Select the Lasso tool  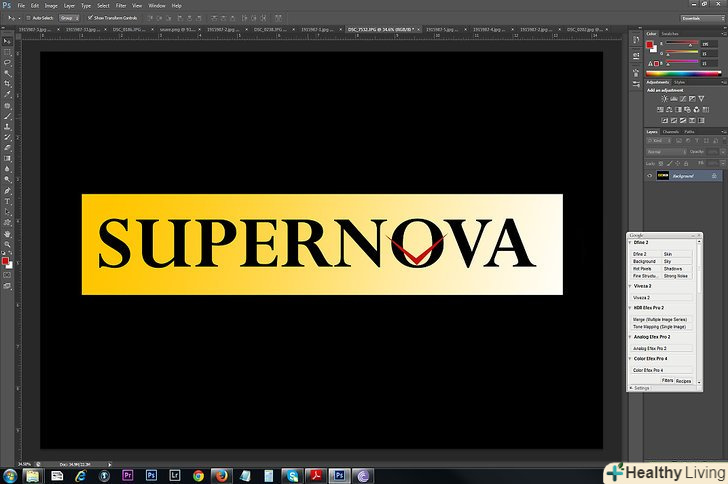pos(8,62)
